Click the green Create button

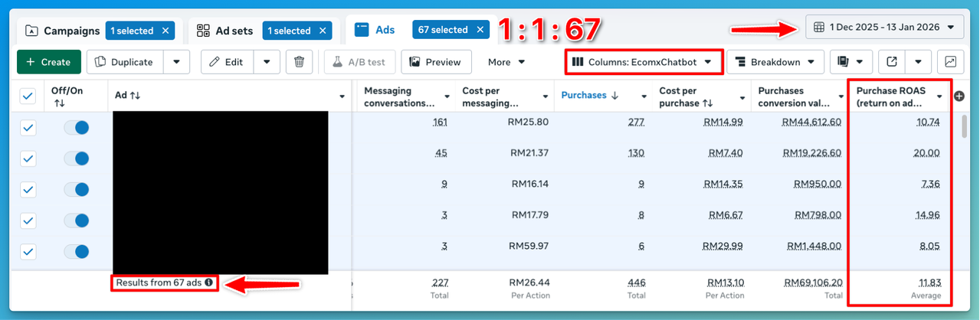point(49,62)
